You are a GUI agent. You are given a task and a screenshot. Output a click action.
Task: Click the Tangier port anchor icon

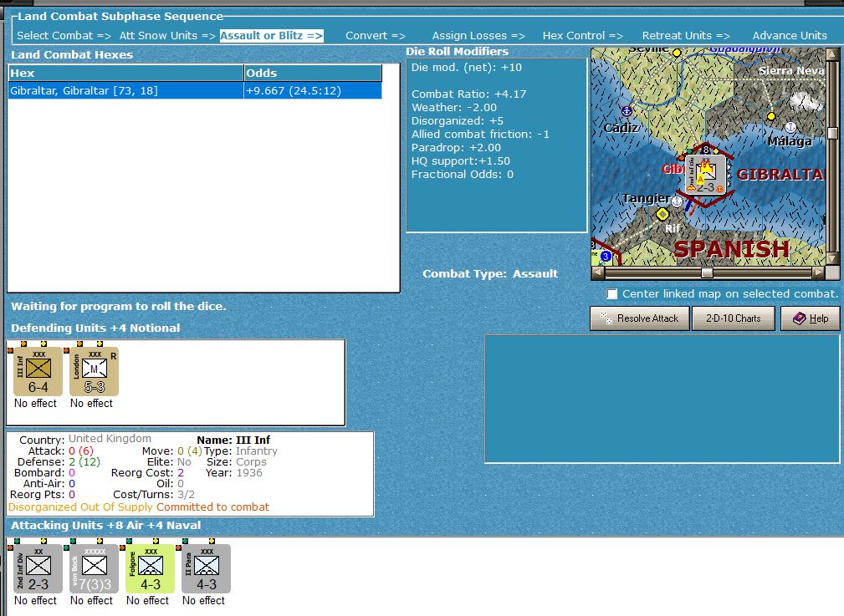pos(677,201)
